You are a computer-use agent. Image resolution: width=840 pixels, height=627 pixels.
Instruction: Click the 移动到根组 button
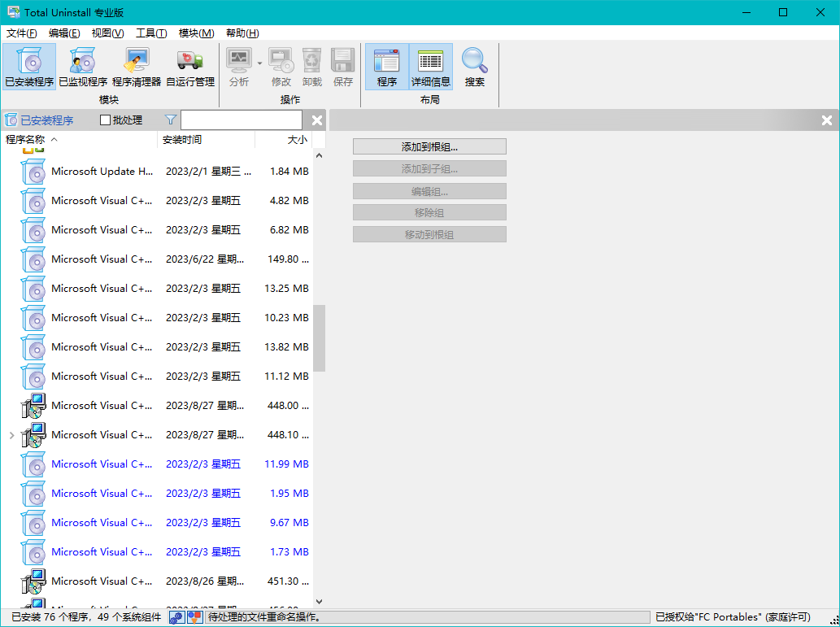[x=429, y=235]
